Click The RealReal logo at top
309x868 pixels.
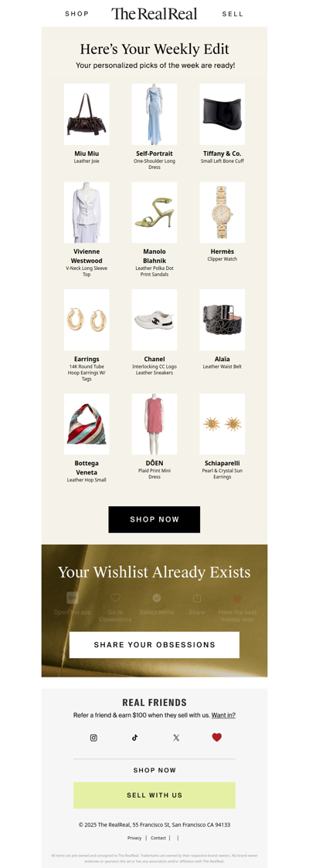[154, 14]
